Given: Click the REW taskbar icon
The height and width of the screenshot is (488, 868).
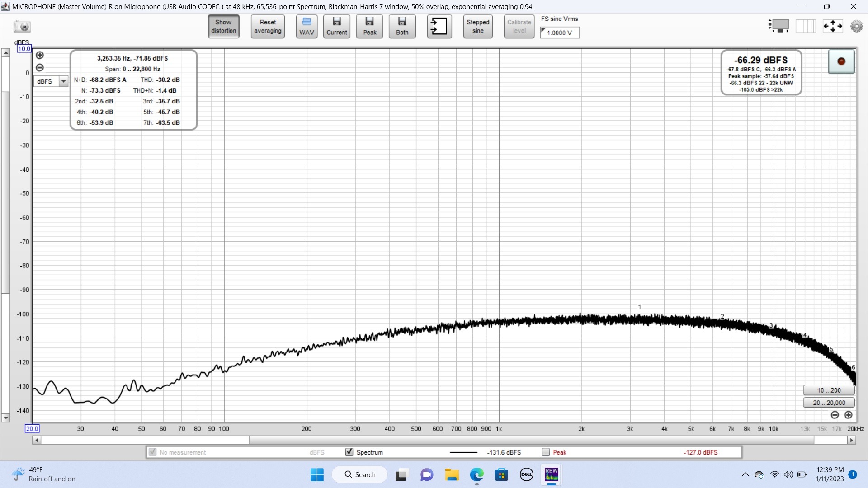Looking at the screenshot, I should [552, 474].
